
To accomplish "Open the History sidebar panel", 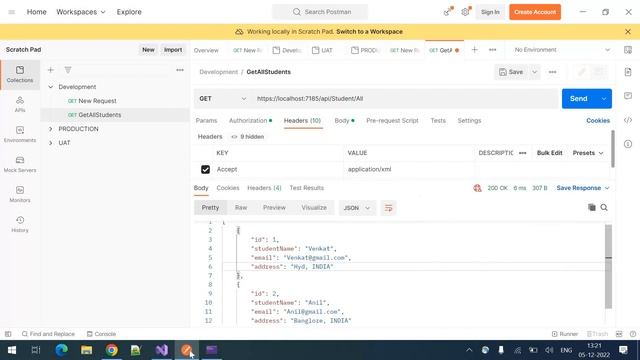I will (20, 224).
